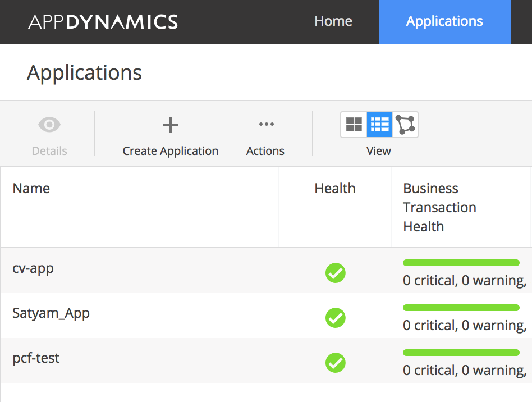The width and height of the screenshot is (532, 402).
Task: Click the green health checkmark for cv-app
Action: pos(335,273)
